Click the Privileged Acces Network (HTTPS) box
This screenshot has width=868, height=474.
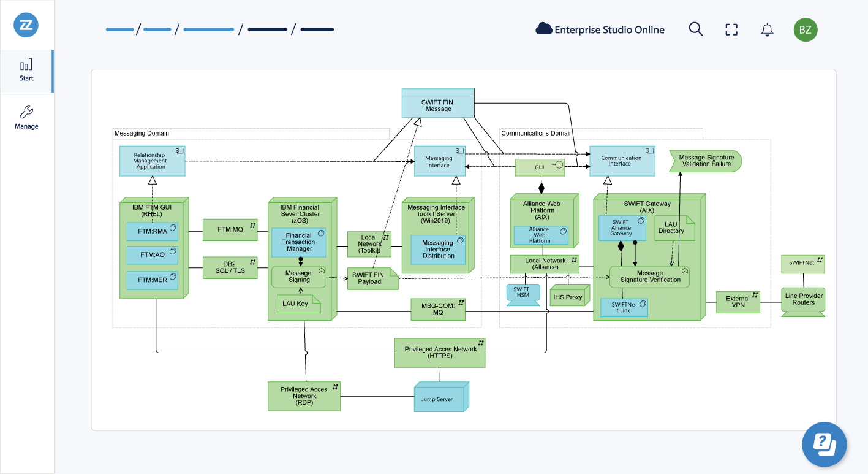coord(439,353)
